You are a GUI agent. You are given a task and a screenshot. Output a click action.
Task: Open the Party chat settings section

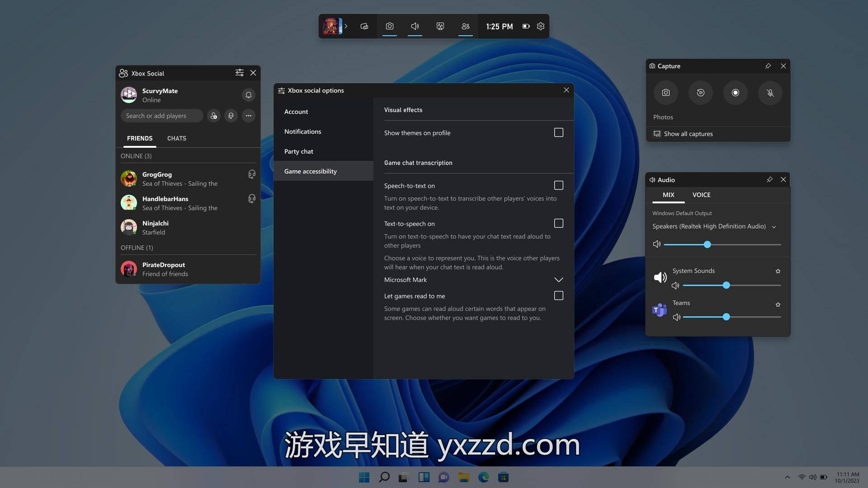(323, 151)
